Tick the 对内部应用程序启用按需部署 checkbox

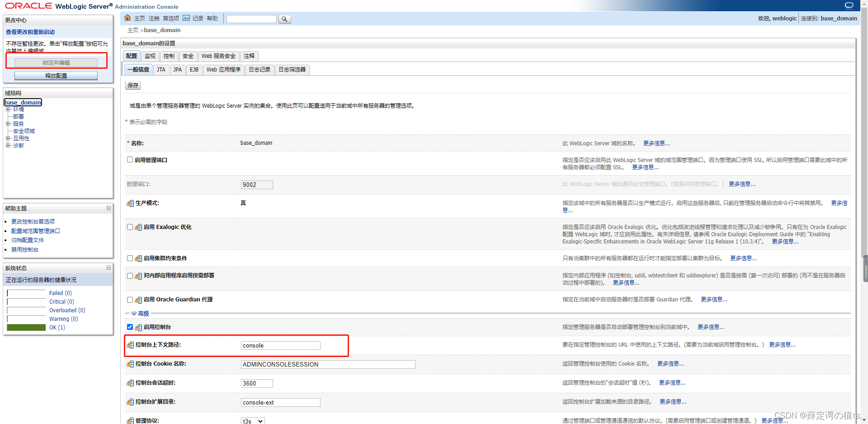click(130, 276)
